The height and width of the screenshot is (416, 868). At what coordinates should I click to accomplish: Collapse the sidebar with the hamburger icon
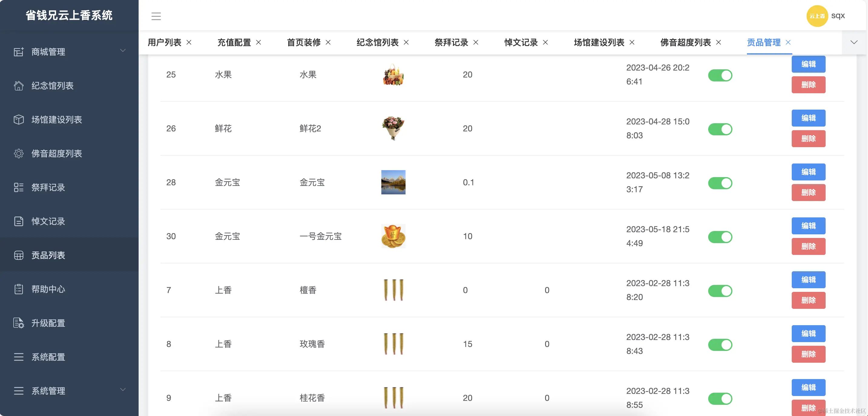[x=156, y=16]
